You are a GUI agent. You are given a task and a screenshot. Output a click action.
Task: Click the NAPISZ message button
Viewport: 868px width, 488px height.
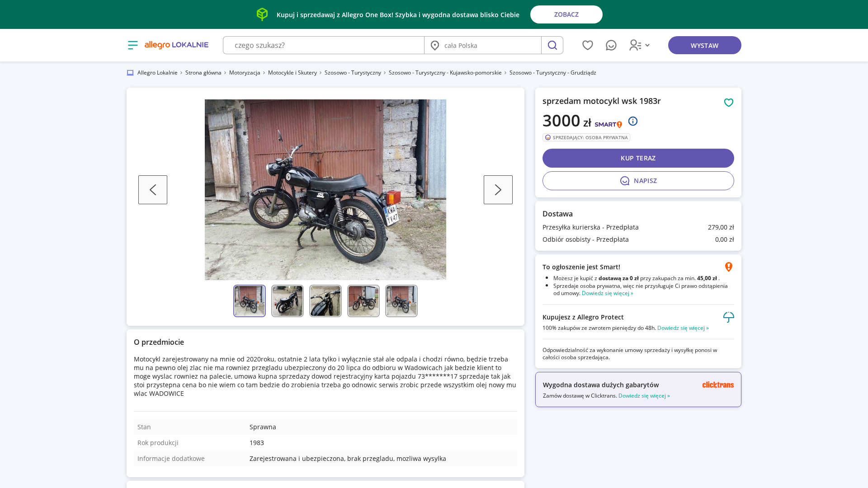pyautogui.click(x=638, y=181)
